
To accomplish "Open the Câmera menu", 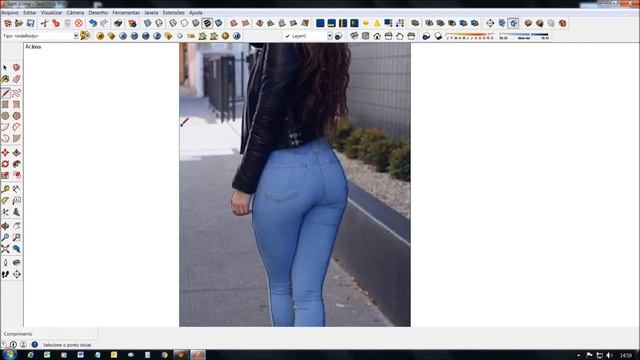I will coord(75,13).
